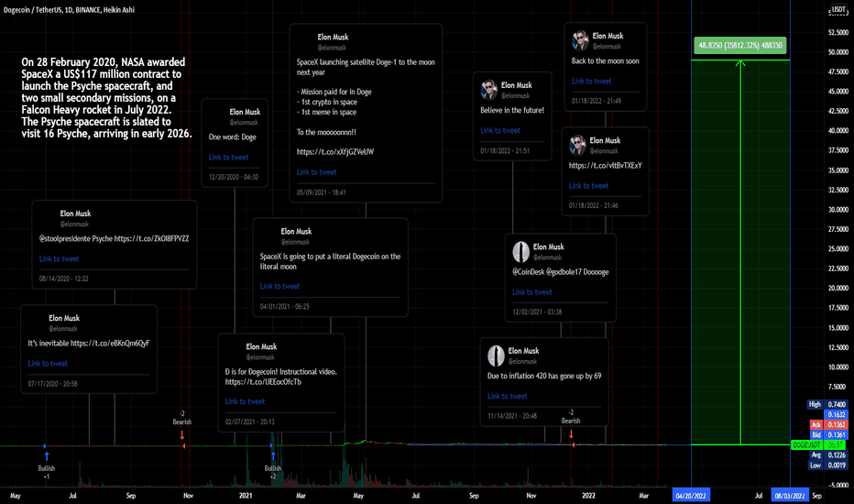Click the green DOGEUSDT price label

[818, 445]
